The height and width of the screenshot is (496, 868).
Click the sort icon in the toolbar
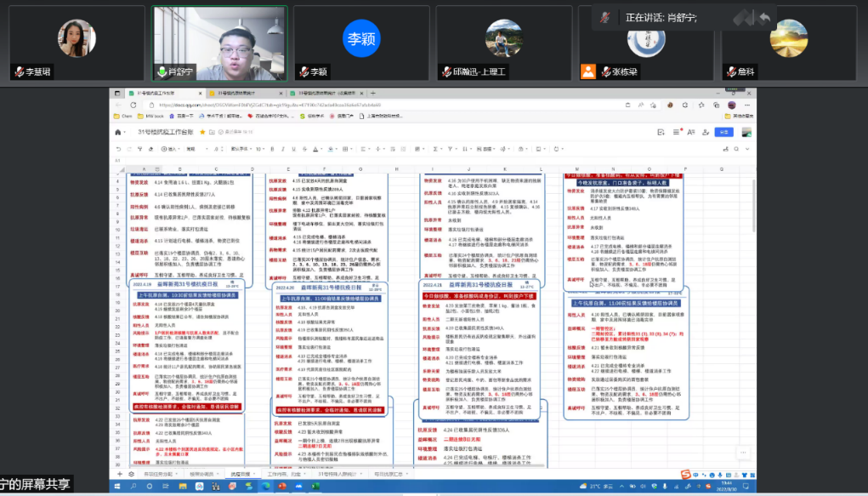coord(464,149)
